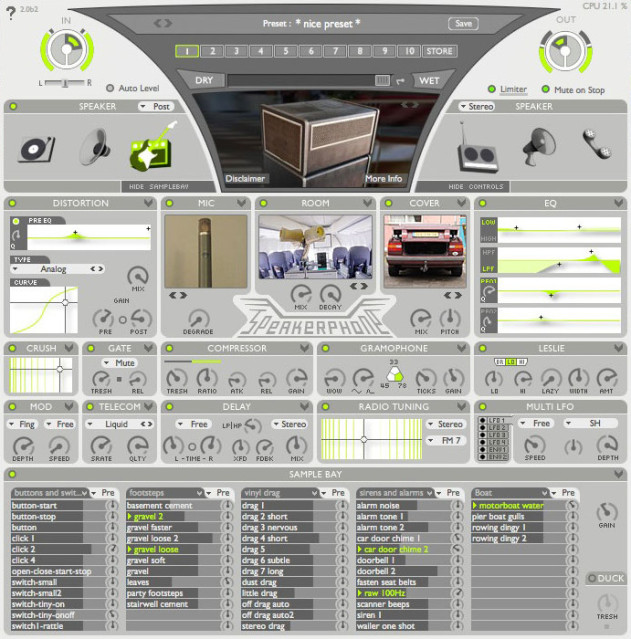Screen dimensions: 631x639
Task: Click the OUT level knob
Action: [x=565, y=51]
